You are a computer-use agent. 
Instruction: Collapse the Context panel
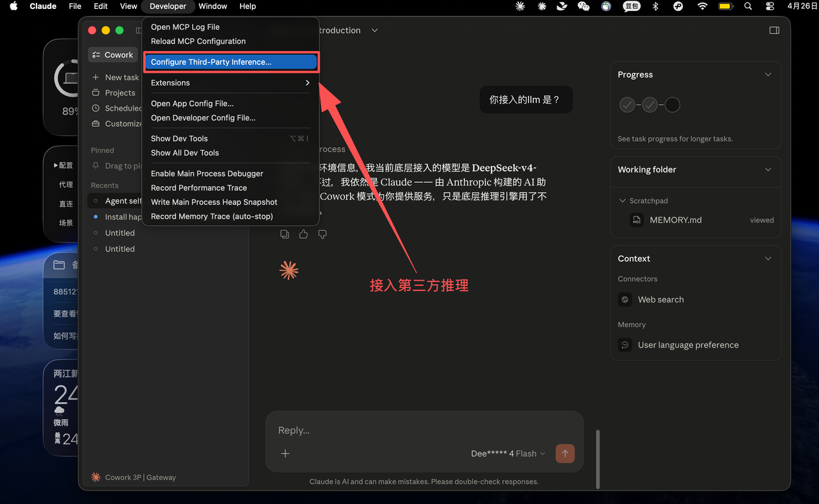(x=768, y=258)
